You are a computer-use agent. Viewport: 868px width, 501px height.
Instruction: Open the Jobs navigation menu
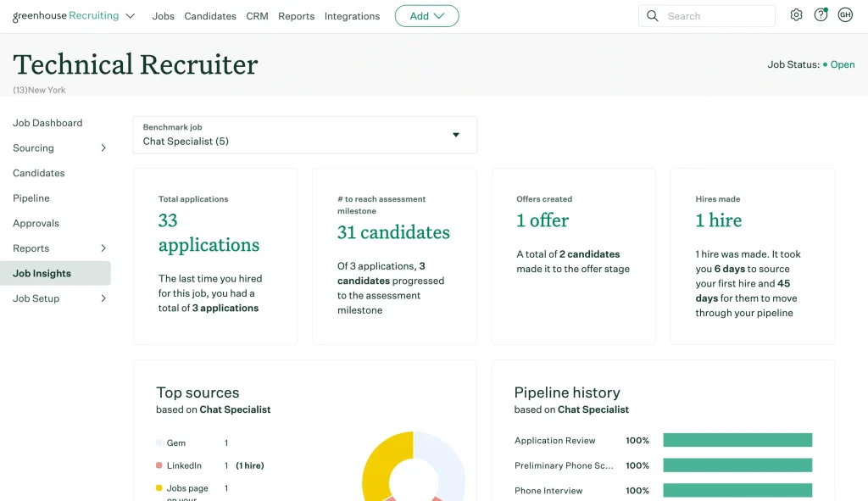point(163,15)
